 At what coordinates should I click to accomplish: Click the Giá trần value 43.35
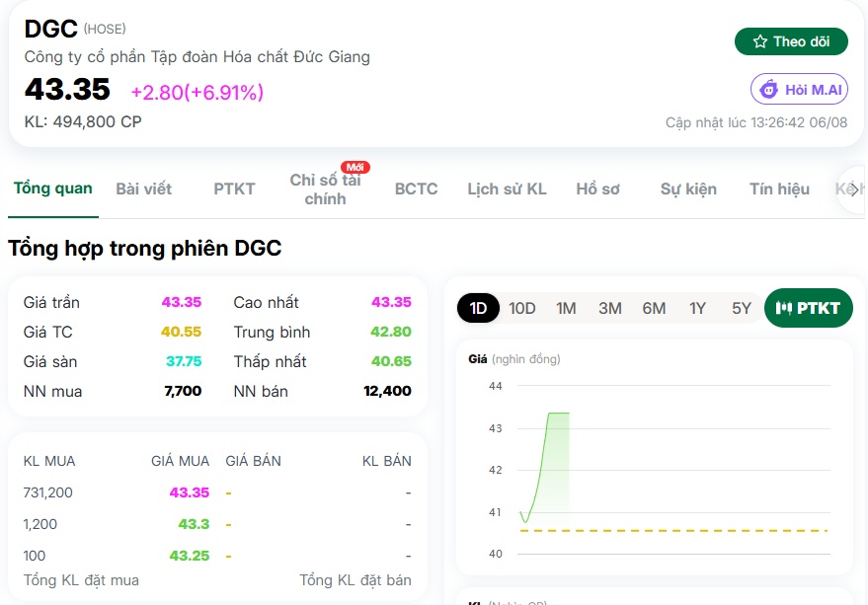click(x=182, y=302)
